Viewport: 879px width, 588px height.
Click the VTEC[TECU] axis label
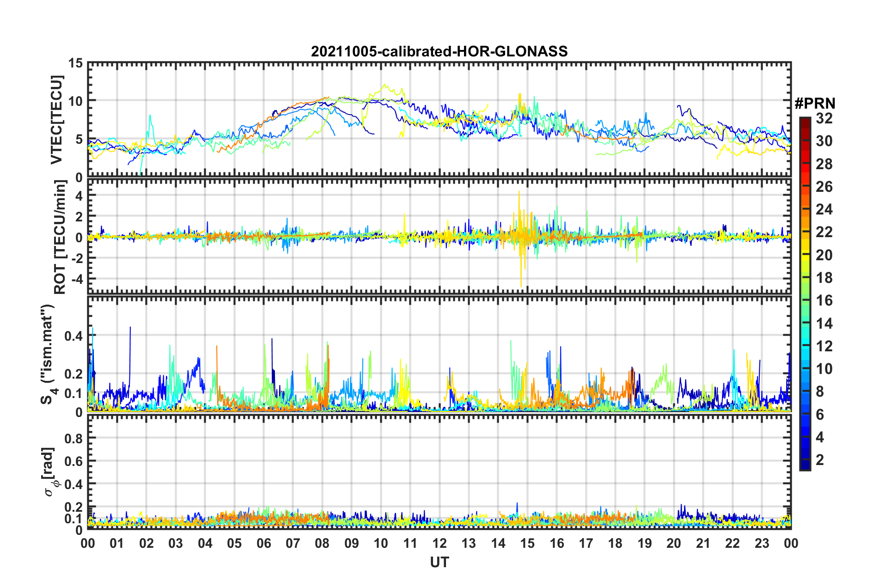click(56, 120)
